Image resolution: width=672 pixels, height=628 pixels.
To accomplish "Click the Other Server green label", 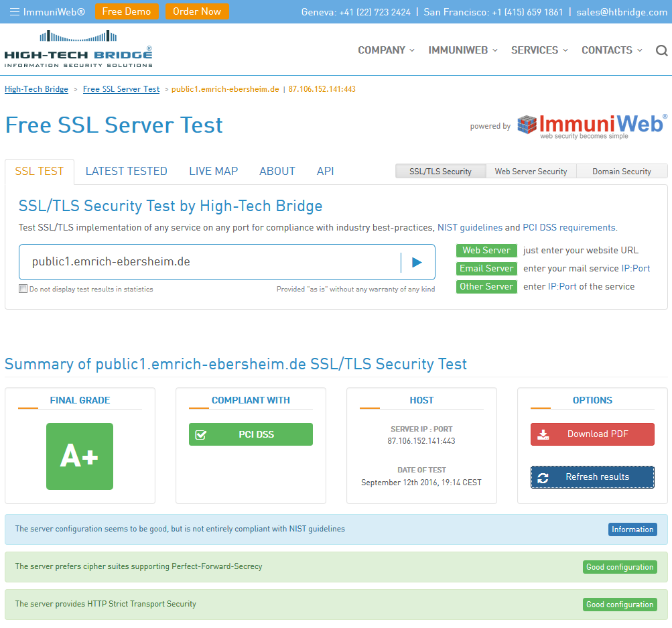I will [x=486, y=286].
